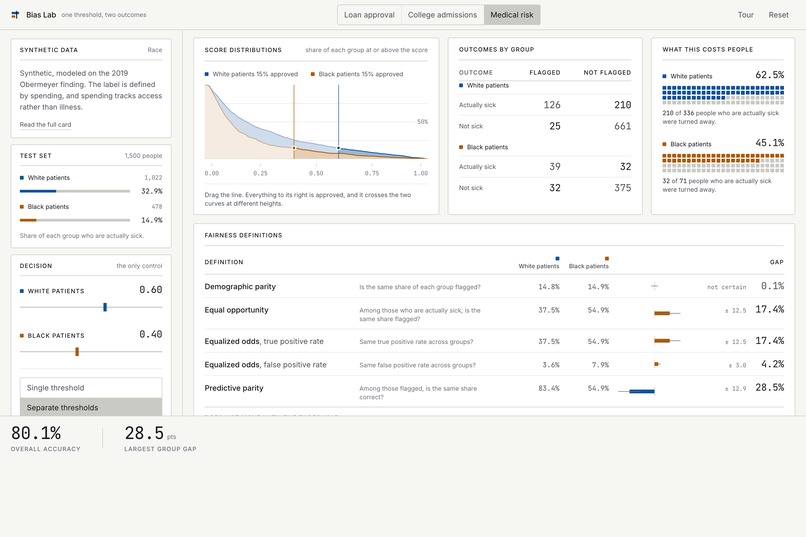Click the 62.5% White patients cost value
Viewport: 806px width, 537px height.
[x=770, y=75]
